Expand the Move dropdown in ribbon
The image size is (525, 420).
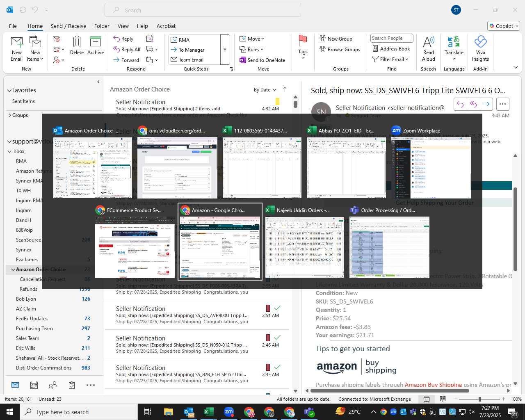click(x=252, y=39)
